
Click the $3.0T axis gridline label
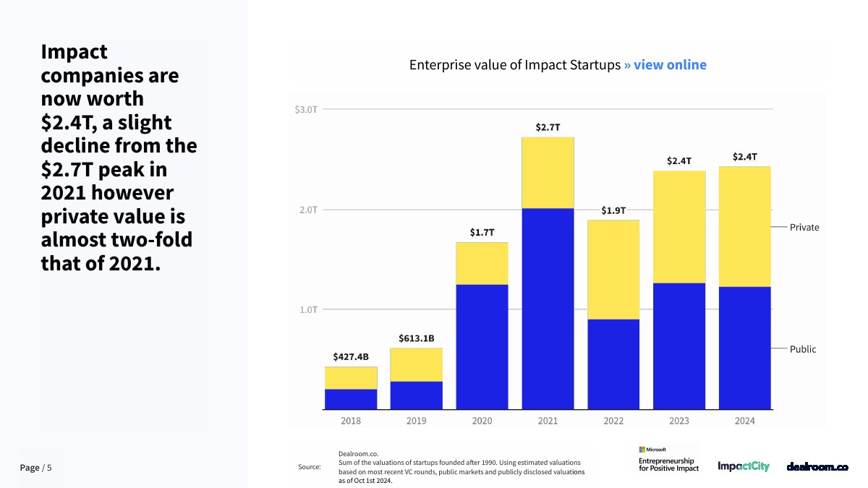pos(306,110)
